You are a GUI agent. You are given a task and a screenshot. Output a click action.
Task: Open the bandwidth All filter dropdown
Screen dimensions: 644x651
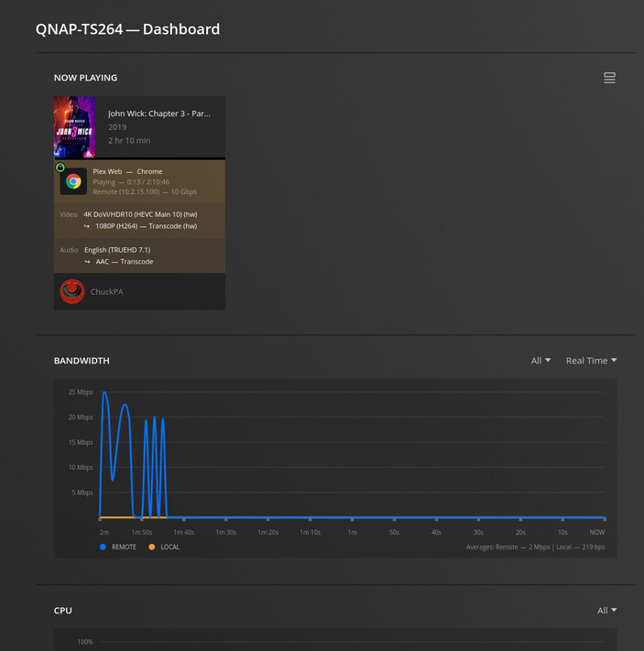point(540,361)
